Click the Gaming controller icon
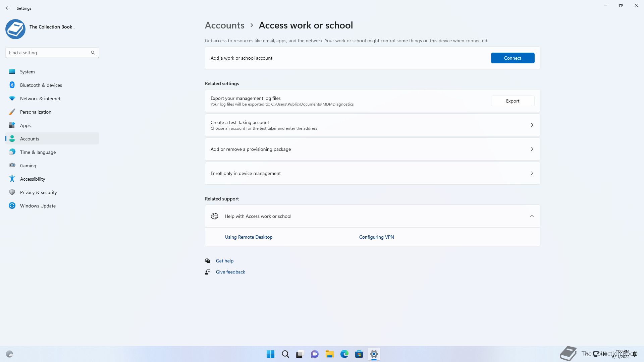 click(12, 165)
